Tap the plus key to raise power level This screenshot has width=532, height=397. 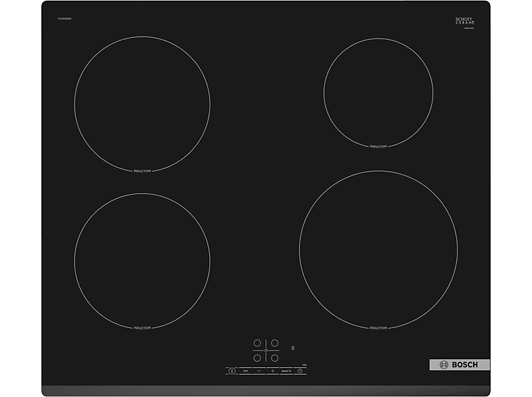coord(273,371)
